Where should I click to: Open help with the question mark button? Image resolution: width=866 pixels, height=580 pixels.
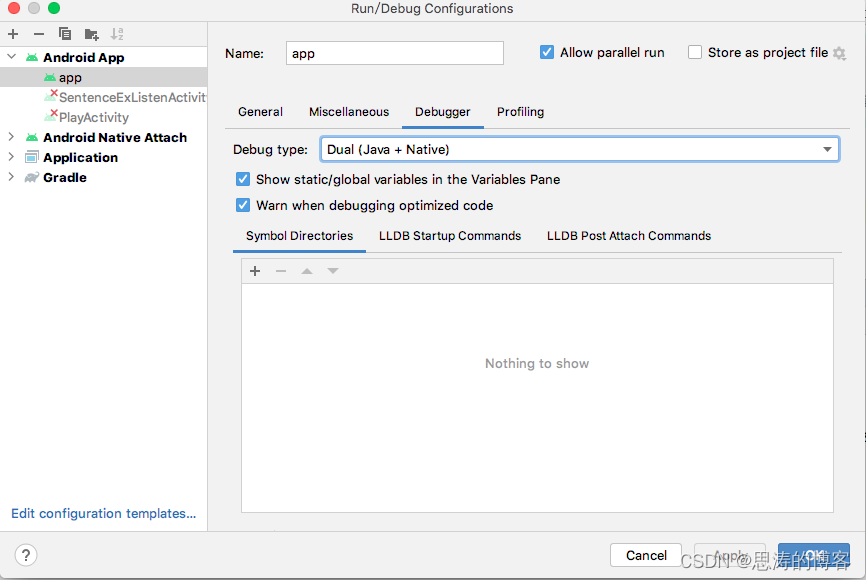click(26, 555)
